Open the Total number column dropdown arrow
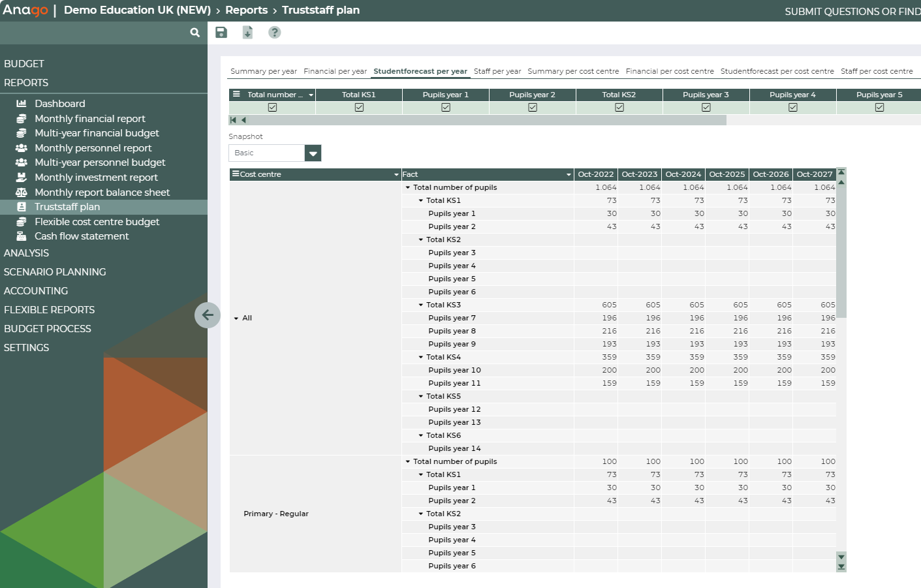This screenshot has width=921, height=588. click(311, 95)
